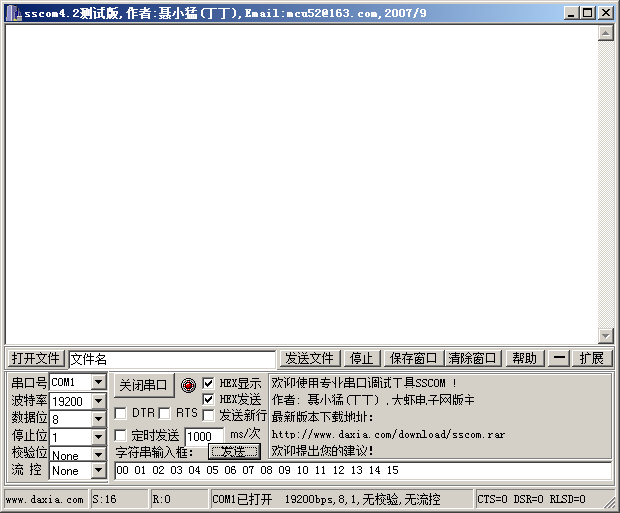This screenshot has height=513, width=620.
Task: Enable the 定时发送 checkbox
Action: pyautogui.click(x=120, y=435)
